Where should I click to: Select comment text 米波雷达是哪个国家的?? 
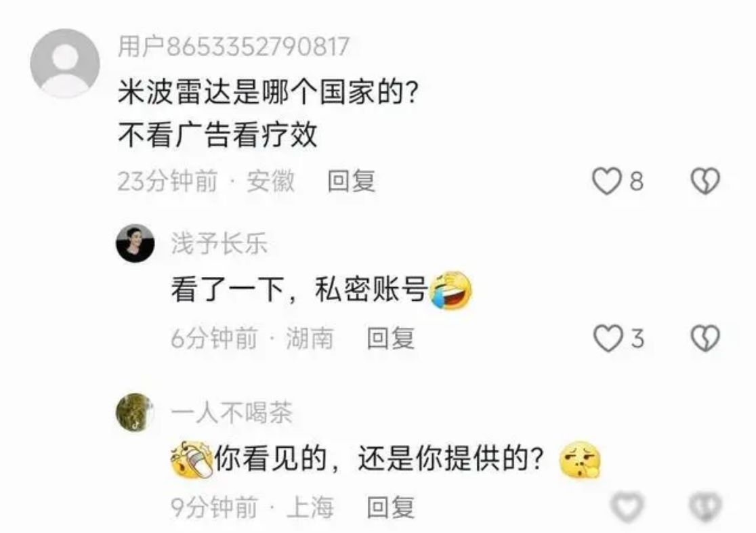click(268, 91)
